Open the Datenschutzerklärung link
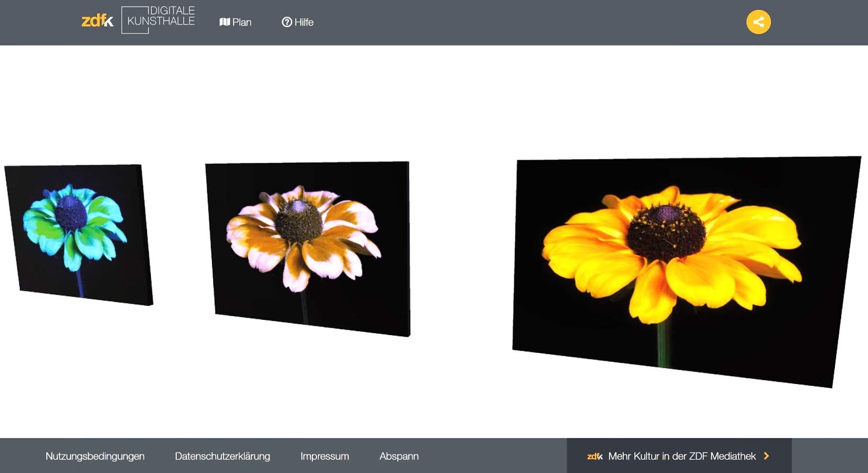The height and width of the screenshot is (473, 868). [222, 456]
